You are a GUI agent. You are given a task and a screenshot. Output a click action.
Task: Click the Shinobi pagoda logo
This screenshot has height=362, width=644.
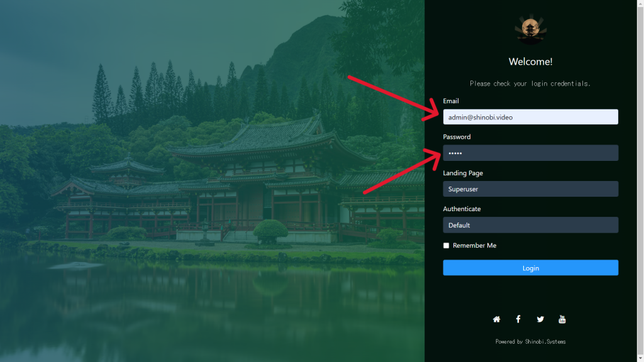(x=530, y=30)
